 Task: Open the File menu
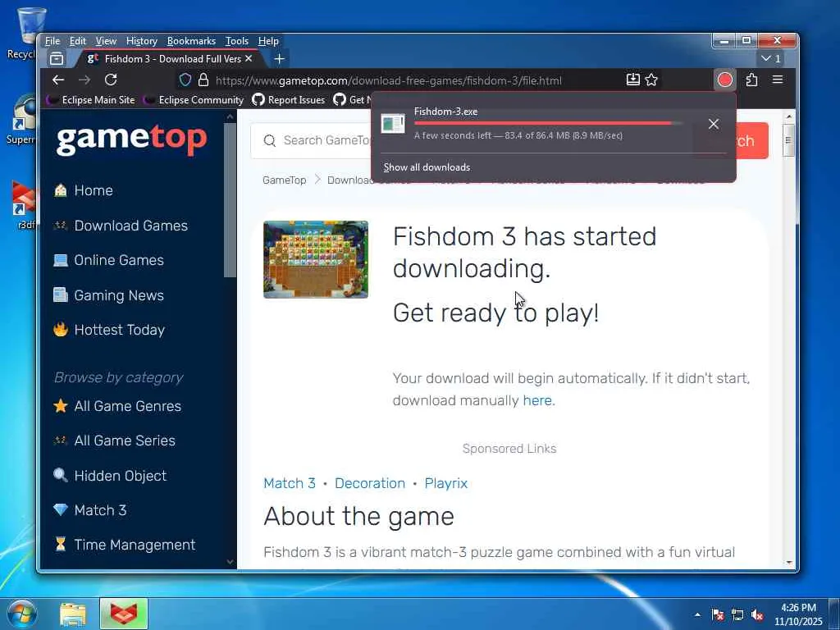(x=52, y=41)
